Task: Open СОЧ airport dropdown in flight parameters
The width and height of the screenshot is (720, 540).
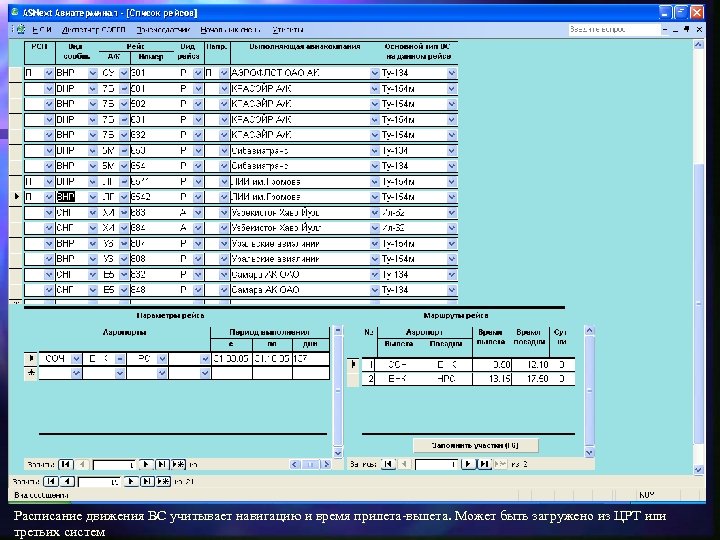Action: pyautogui.click(x=76, y=359)
